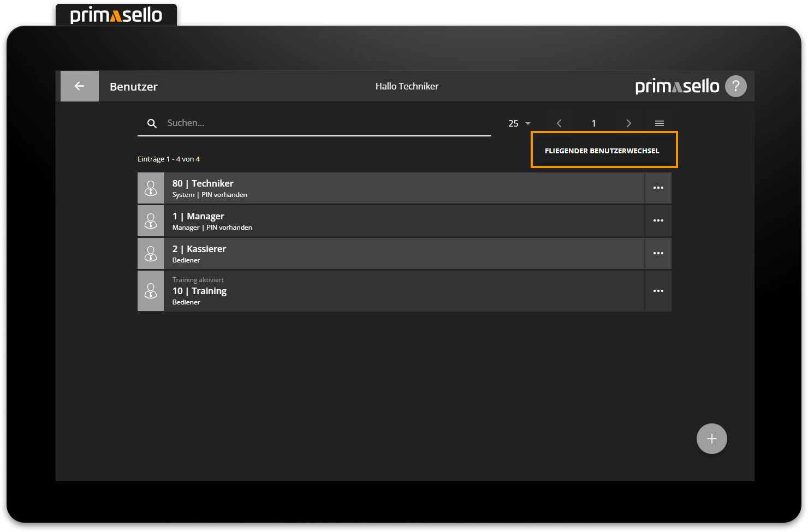Open three-dot menu for 1 | Manager

click(658, 221)
